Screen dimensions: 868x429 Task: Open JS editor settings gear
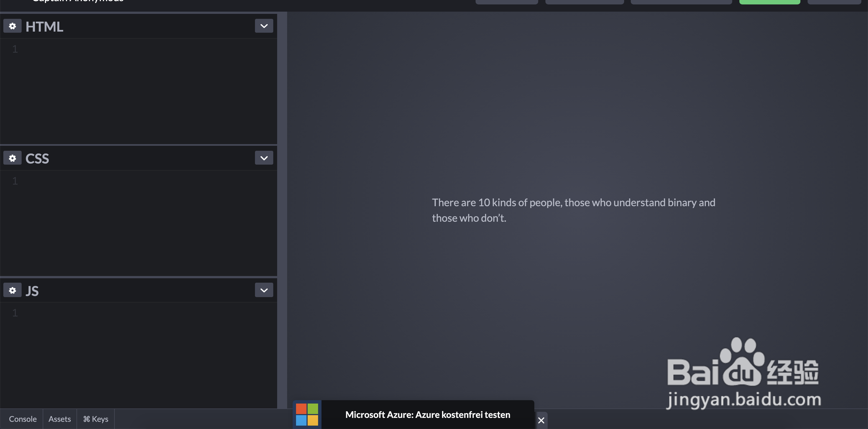coord(12,290)
